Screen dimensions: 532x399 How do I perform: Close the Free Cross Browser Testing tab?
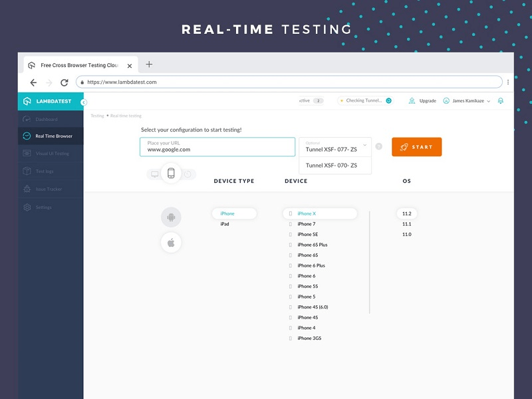point(130,66)
